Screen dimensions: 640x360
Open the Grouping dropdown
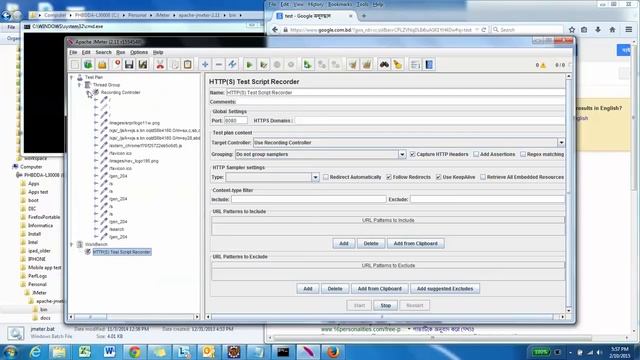[x=402, y=154]
